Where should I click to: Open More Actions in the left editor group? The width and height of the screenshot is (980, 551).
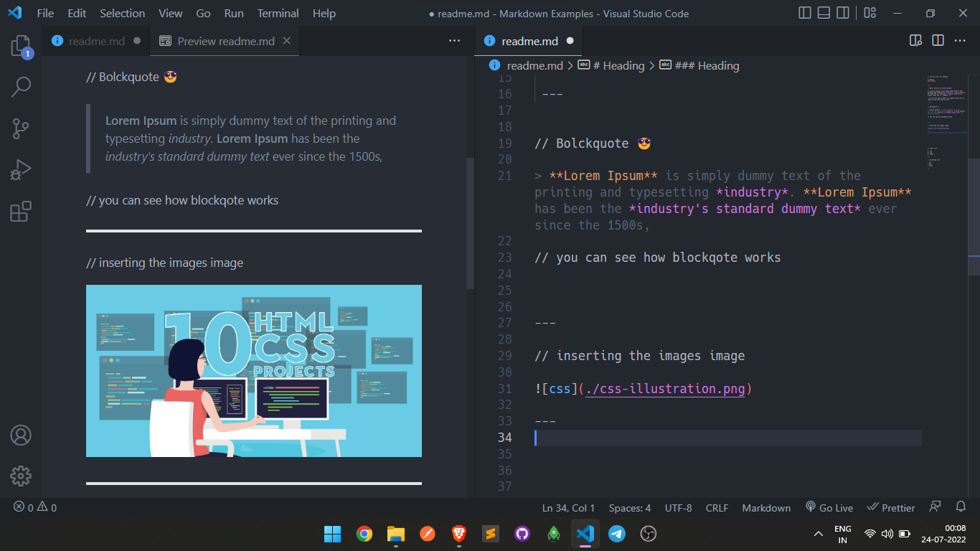[x=454, y=41]
